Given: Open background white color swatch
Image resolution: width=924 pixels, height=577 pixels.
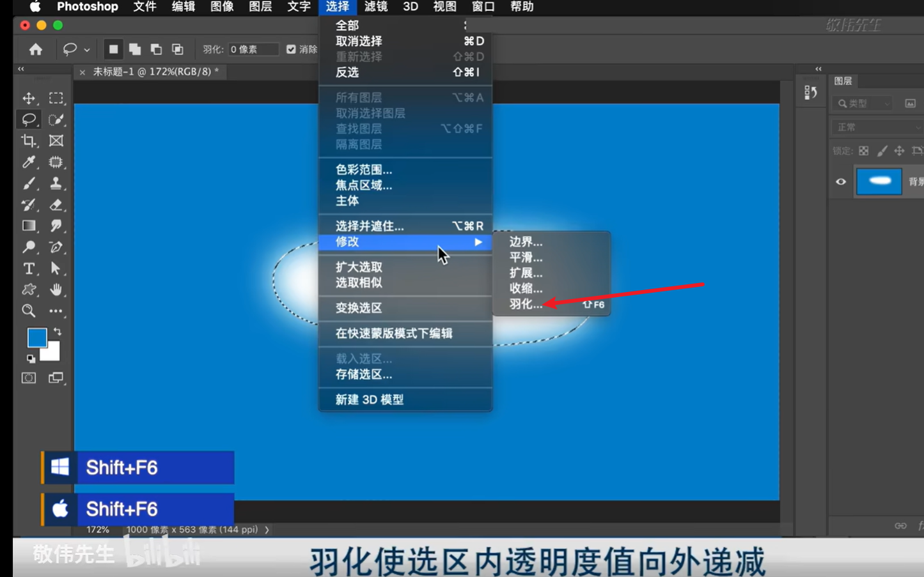Looking at the screenshot, I should tap(52, 353).
